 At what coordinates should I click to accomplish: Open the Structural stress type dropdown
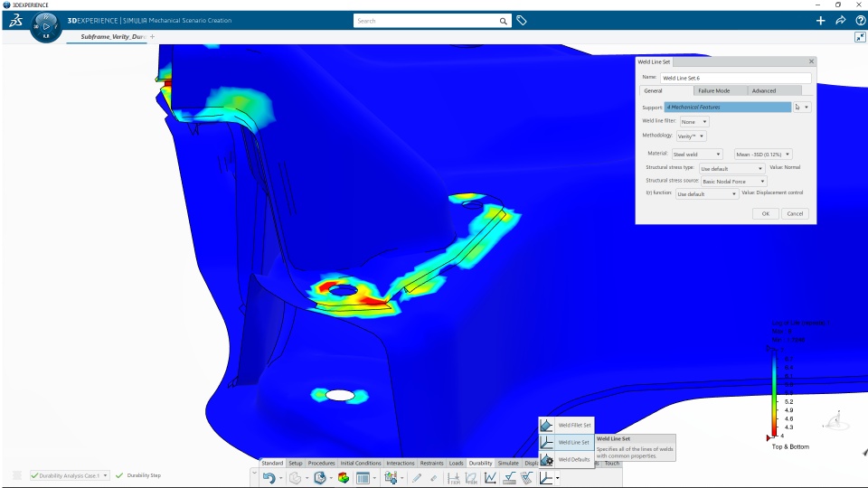coord(731,169)
